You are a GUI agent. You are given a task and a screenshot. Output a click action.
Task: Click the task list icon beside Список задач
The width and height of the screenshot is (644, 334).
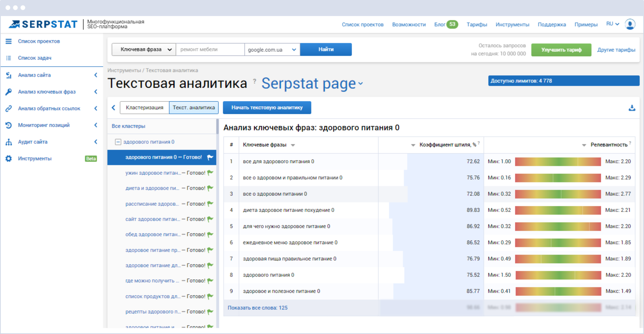click(8, 58)
